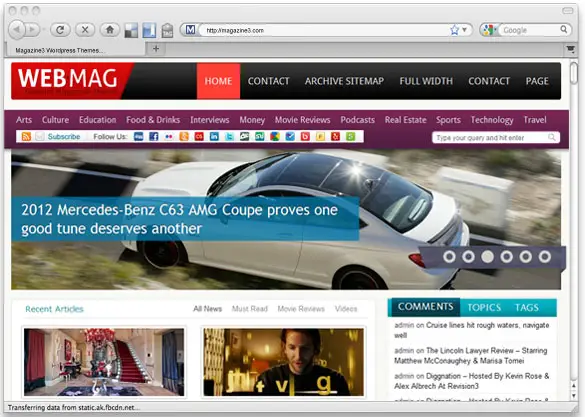This screenshot has height=417, width=585.
Task: Show the Videos articles tab
Action: coord(346,309)
